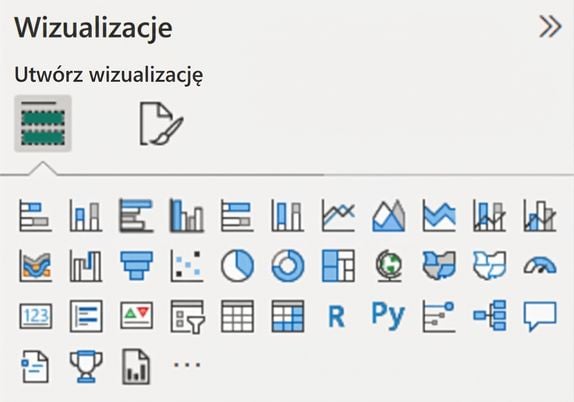The height and width of the screenshot is (402, 574).
Task: Add the KPI visual with triangles
Action: 137,316
